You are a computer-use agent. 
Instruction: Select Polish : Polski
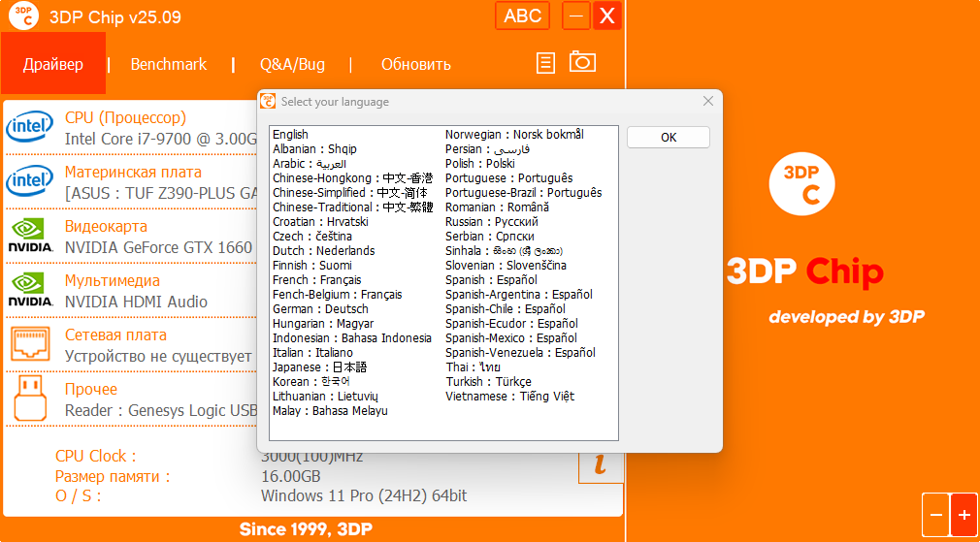[x=480, y=164]
